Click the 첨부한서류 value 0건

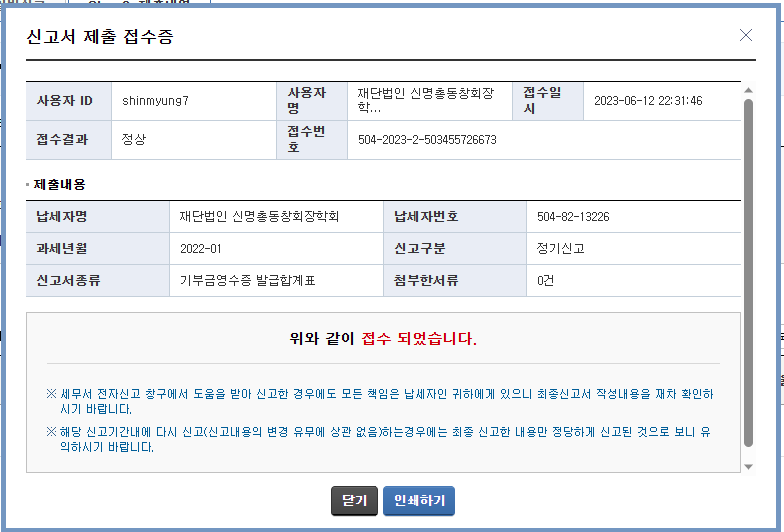pyautogui.click(x=545, y=280)
